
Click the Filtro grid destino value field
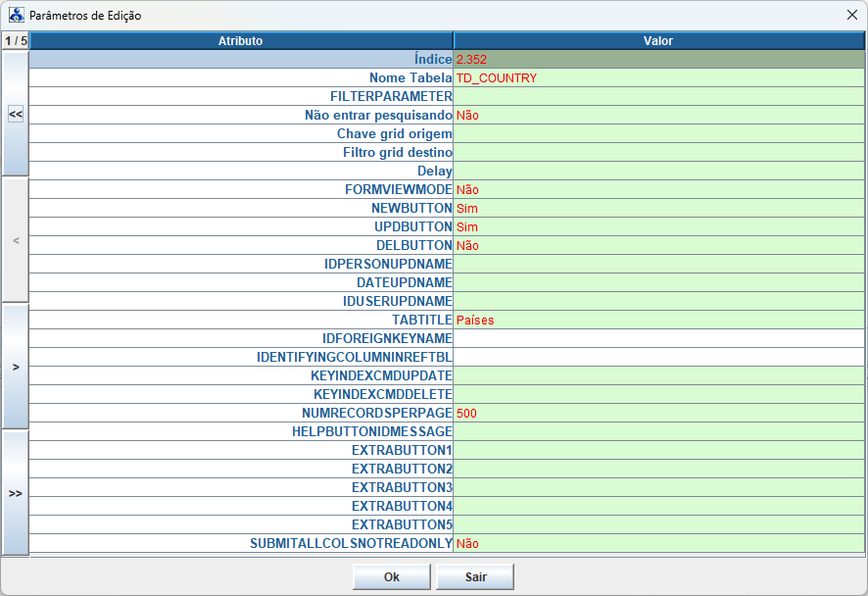tap(658, 152)
